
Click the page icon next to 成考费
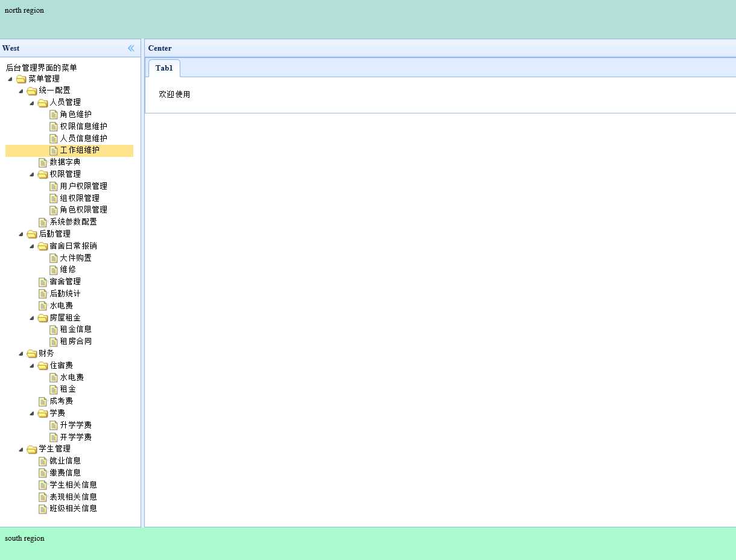click(42, 401)
